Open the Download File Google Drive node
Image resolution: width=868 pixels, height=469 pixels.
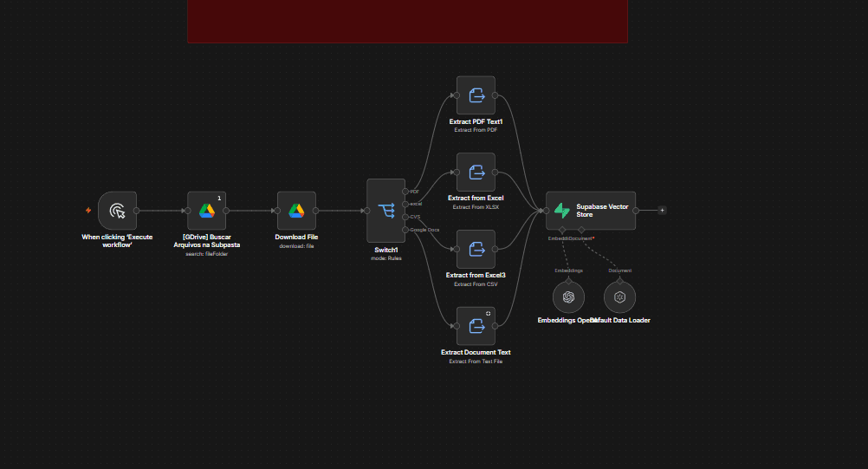pyautogui.click(x=296, y=211)
